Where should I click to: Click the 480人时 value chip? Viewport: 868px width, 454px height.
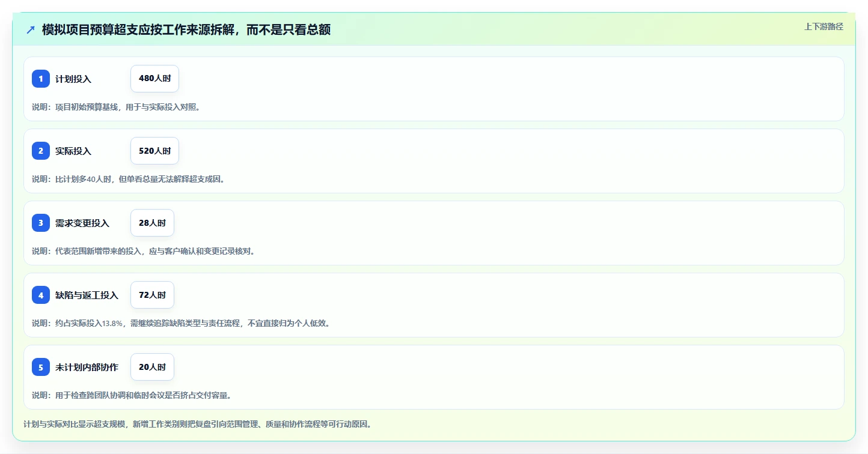click(x=154, y=79)
